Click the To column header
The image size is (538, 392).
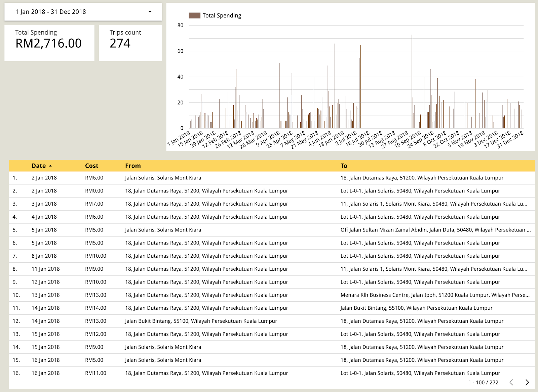(344, 166)
